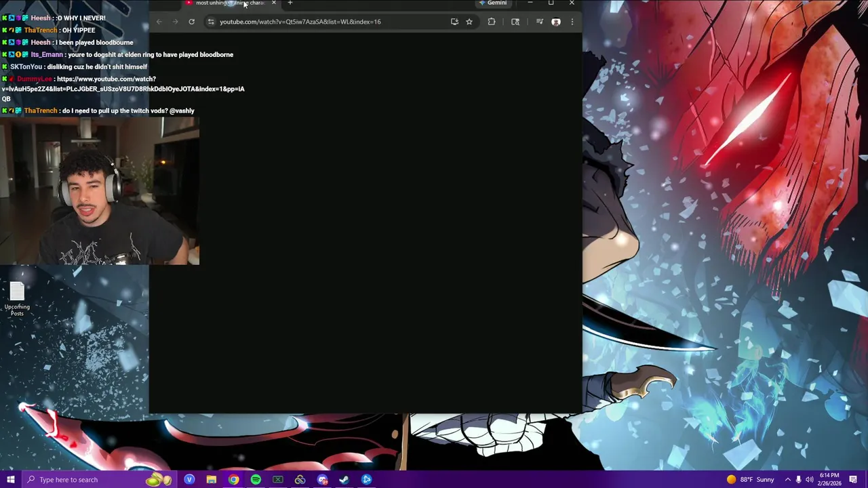Open site information icon beside the URL
The width and height of the screenshot is (868, 488).
coord(211,22)
